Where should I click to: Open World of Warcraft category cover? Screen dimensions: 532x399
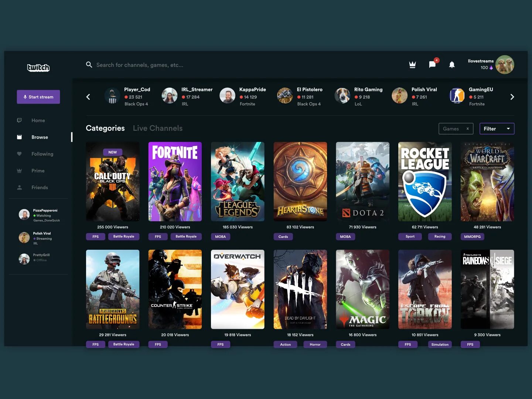pyautogui.click(x=487, y=182)
